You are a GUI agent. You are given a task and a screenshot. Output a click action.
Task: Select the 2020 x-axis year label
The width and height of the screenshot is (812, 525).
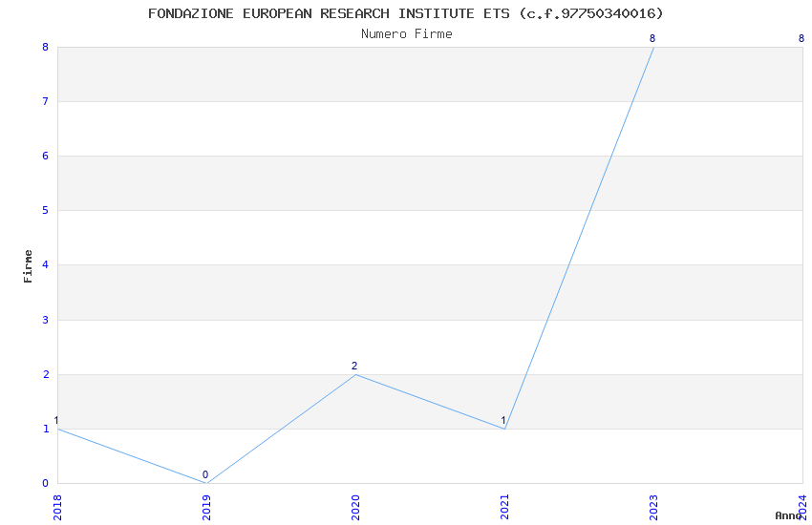coord(355,507)
